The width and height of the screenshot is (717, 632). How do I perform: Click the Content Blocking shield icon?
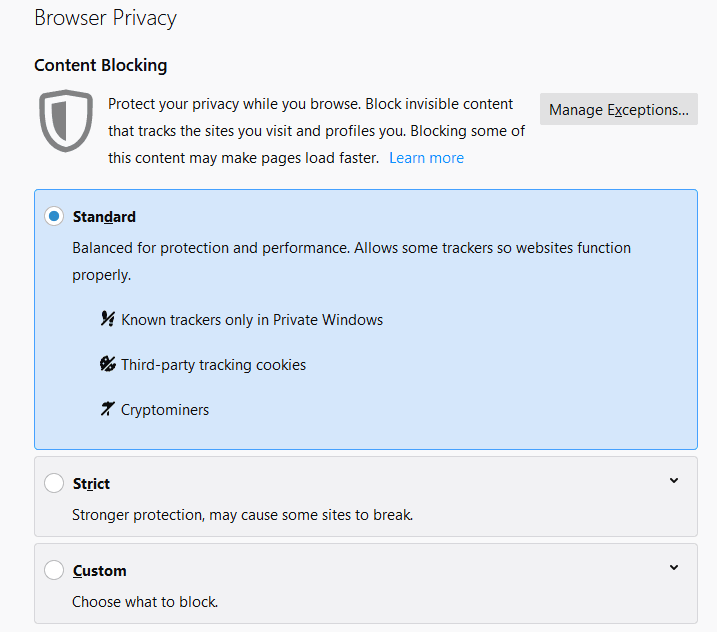coord(66,121)
